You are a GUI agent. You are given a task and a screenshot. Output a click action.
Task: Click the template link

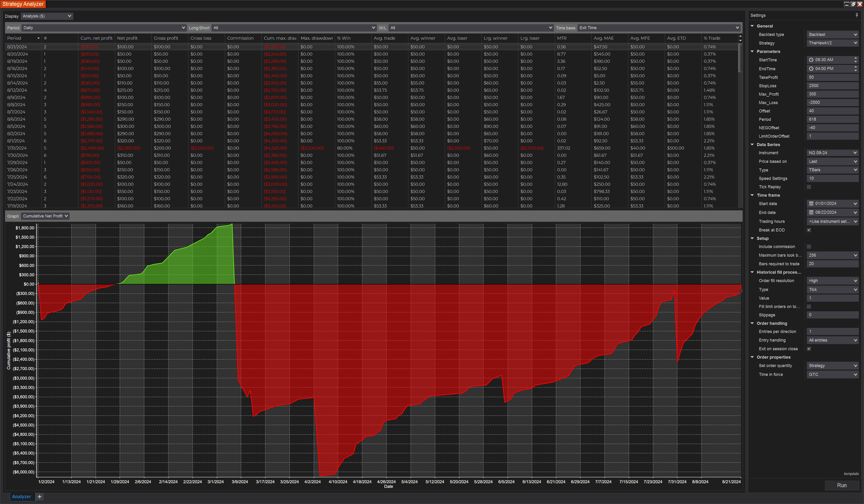(851, 474)
